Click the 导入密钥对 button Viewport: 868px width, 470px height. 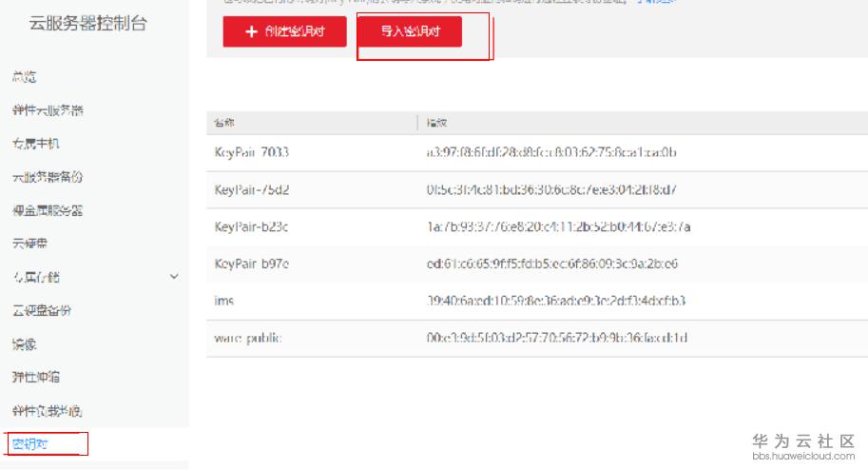410,31
